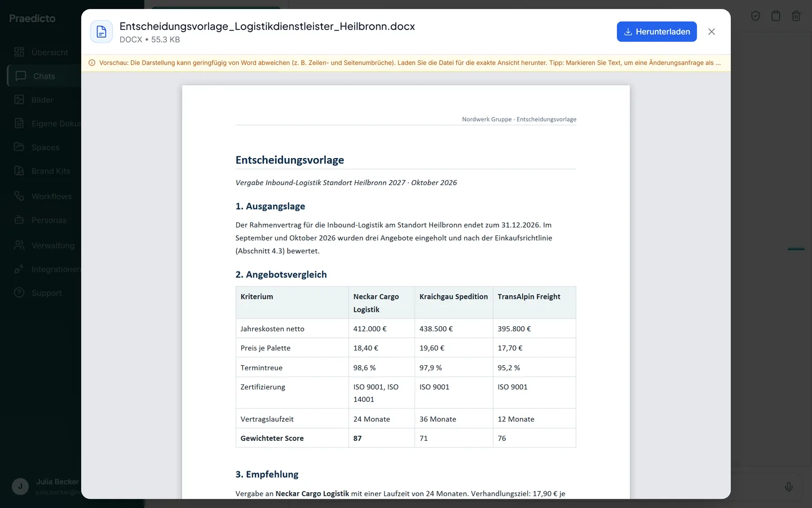Click the Support sidebar icon

19,292
